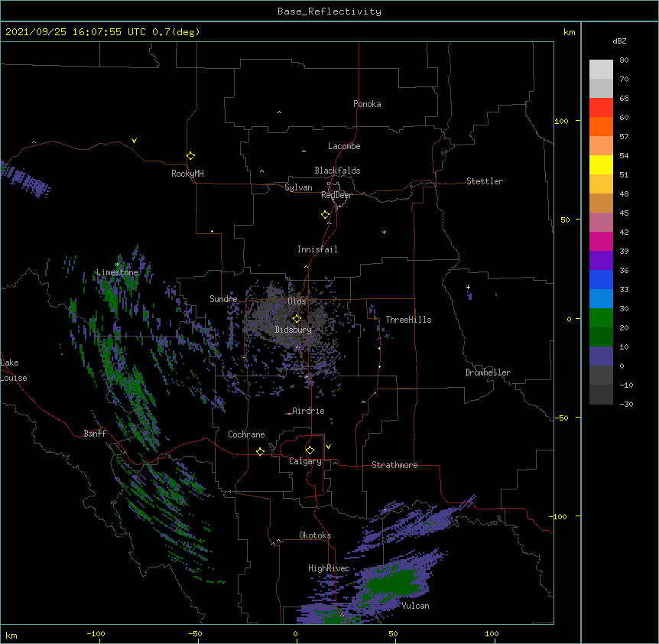Pick the red 65-60 dBZ legend swatch
Screen dimensions: 659x644
click(x=601, y=108)
